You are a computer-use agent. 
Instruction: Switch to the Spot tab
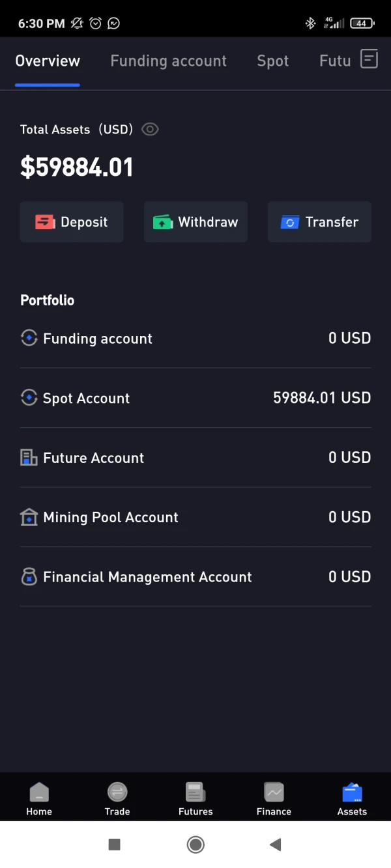272,61
